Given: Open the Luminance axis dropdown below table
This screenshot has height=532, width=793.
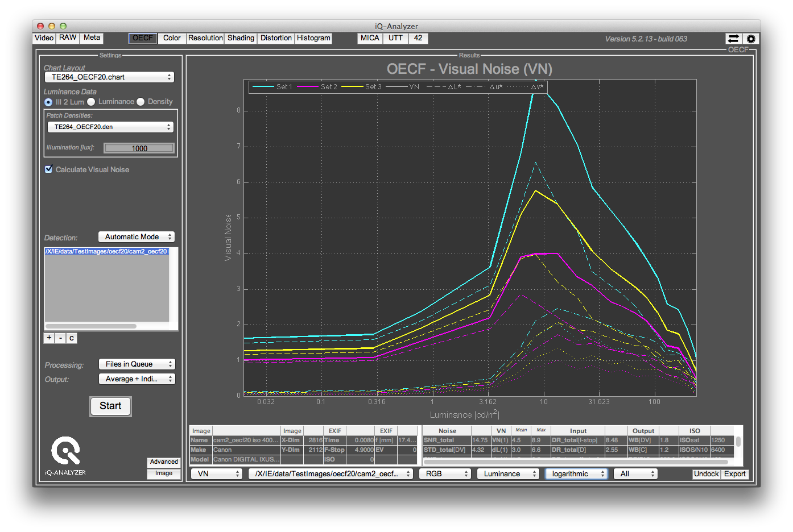Looking at the screenshot, I should [508, 474].
